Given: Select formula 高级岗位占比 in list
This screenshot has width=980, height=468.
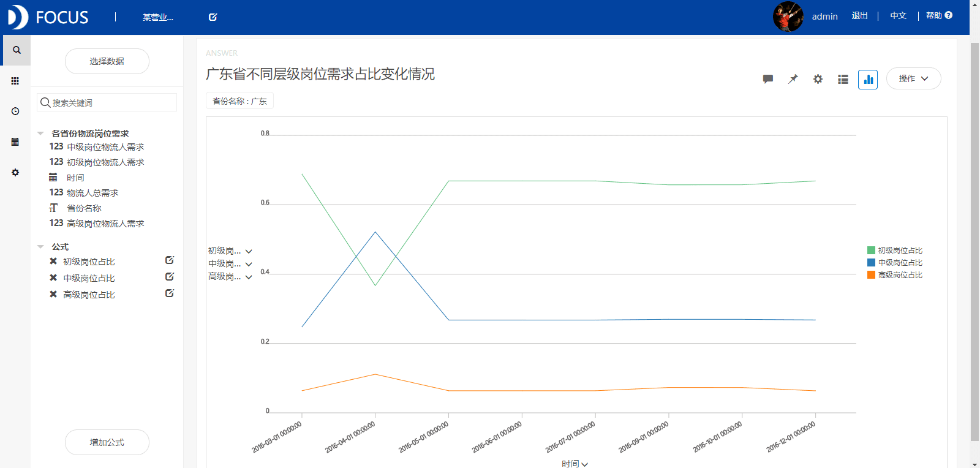Looking at the screenshot, I should click(x=89, y=295).
